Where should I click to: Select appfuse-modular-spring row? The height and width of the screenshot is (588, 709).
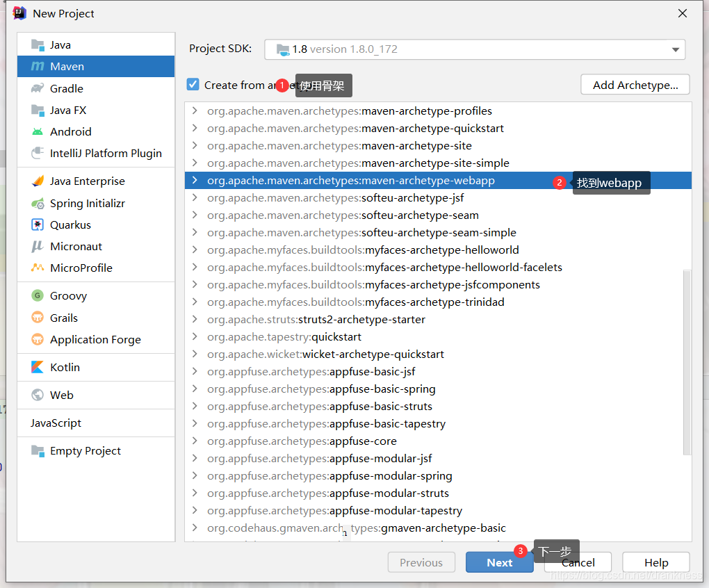pyautogui.click(x=438, y=475)
